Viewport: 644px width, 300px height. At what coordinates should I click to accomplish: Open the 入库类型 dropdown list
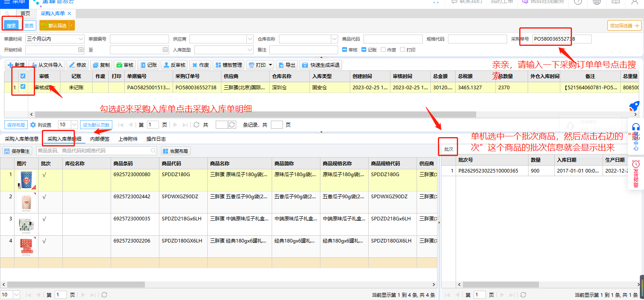(x=250, y=50)
